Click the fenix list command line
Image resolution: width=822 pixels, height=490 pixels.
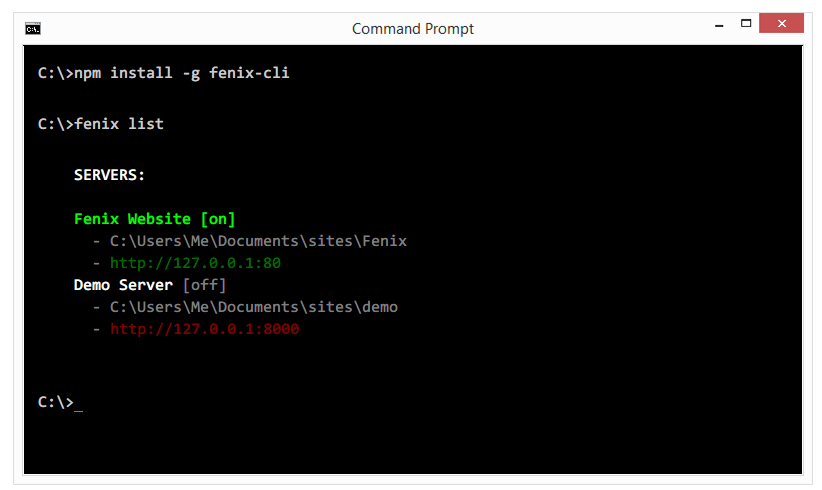pyautogui.click(x=101, y=124)
